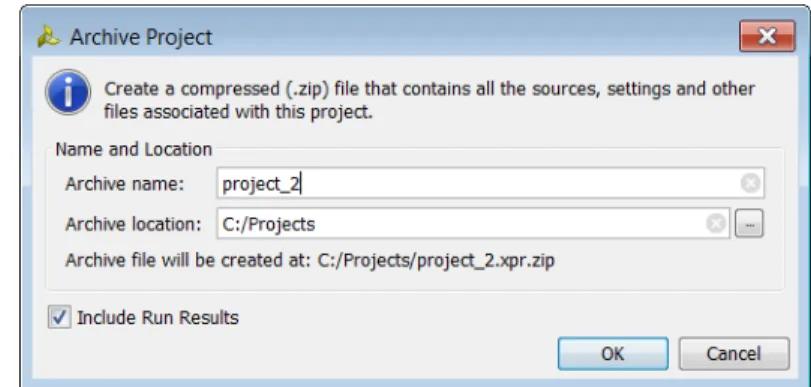The width and height of the screenshot is (811, 387).
Task: Uncheck the Include Run Results checkbox
Action: [59, 317]
